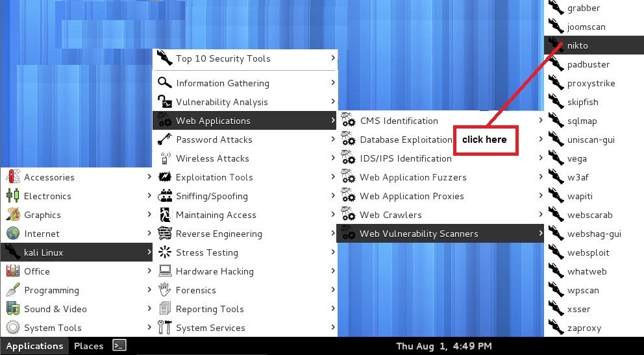Image resolution: width=644 pixels, height=355 pixels.
Task: Click the Kali dragon icon beside nikto
Action: 556,45
